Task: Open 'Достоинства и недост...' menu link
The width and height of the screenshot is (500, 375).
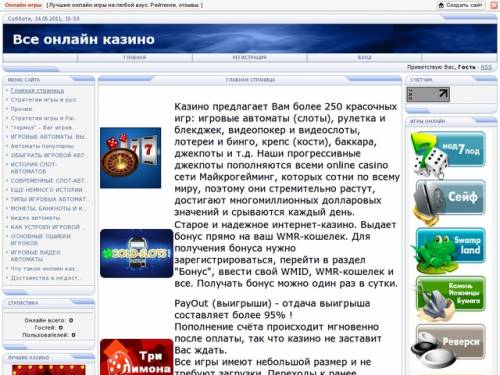Action: click(45, 278)
